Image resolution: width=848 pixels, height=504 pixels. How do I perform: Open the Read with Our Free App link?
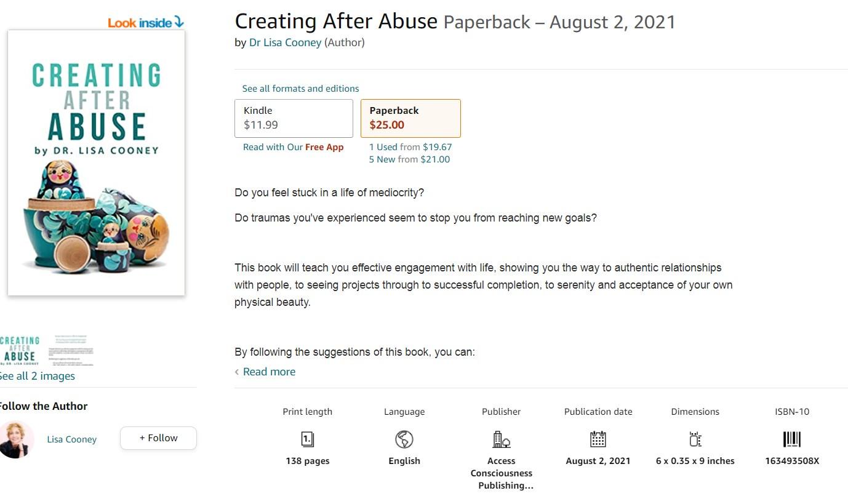293,147
